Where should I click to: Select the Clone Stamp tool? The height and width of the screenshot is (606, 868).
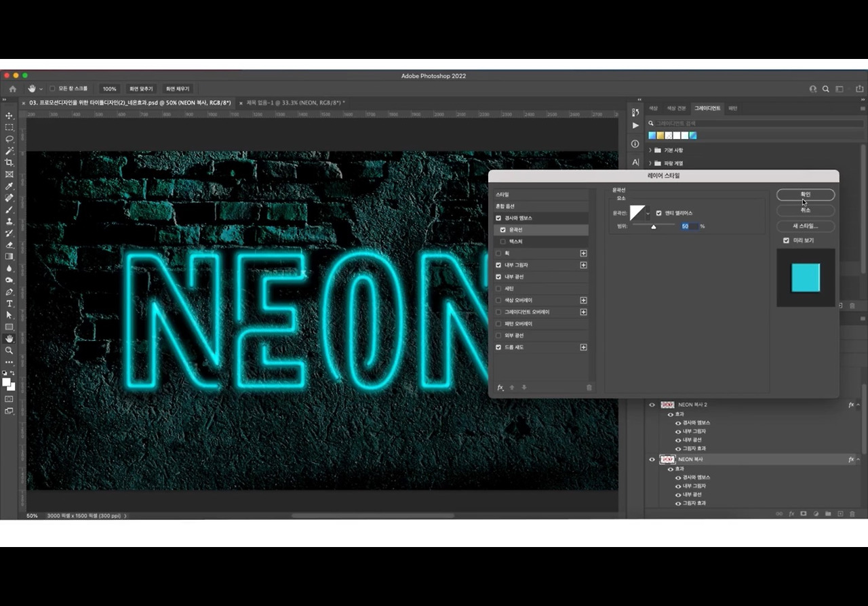point(9,221)
